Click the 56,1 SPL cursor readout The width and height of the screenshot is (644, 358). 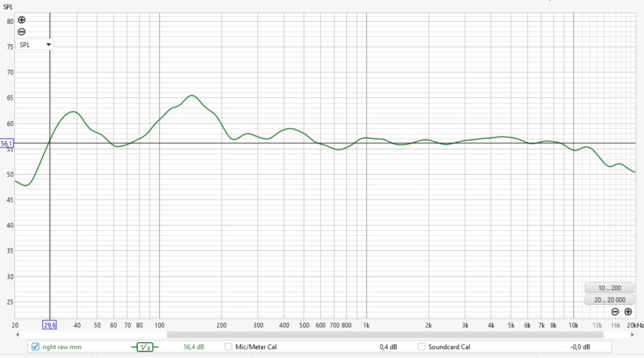pos(7,144)
